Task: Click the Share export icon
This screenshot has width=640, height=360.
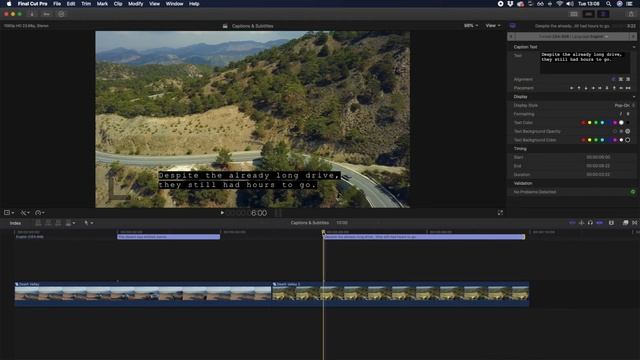Action: (631, 14)
